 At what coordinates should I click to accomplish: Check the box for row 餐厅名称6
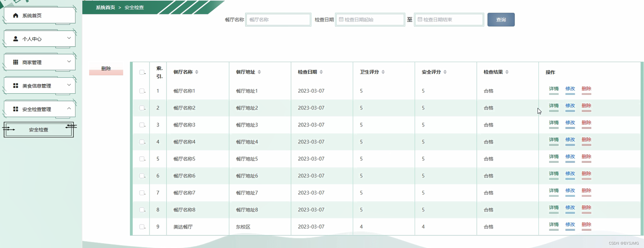pos(142,176)
